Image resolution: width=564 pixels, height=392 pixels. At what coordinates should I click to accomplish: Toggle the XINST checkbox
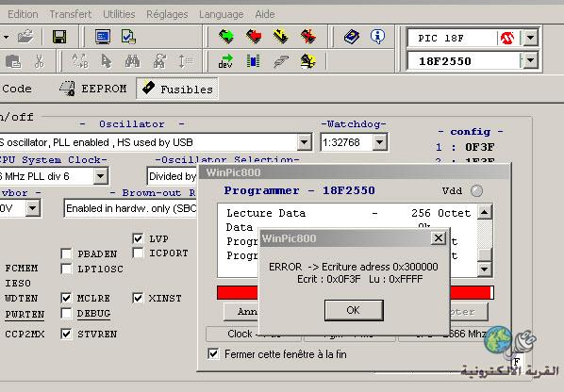(138, 298)
